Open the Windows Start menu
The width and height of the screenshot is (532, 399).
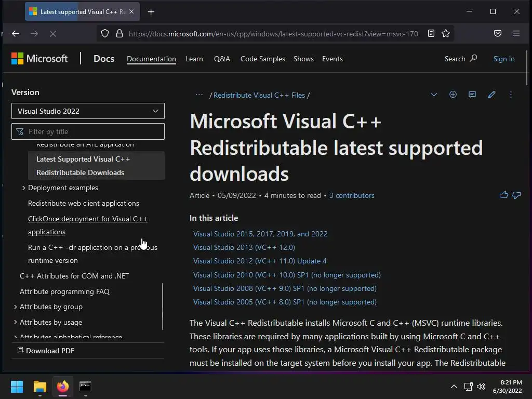tap(17, 387)
